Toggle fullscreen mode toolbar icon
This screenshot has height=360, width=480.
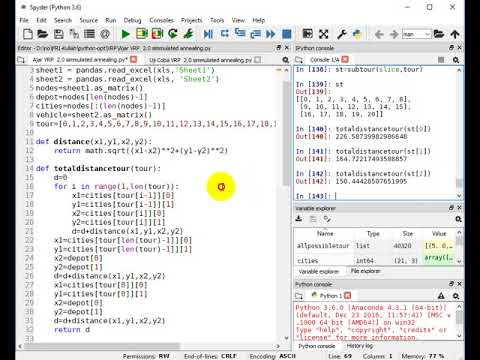pos(323,34)
